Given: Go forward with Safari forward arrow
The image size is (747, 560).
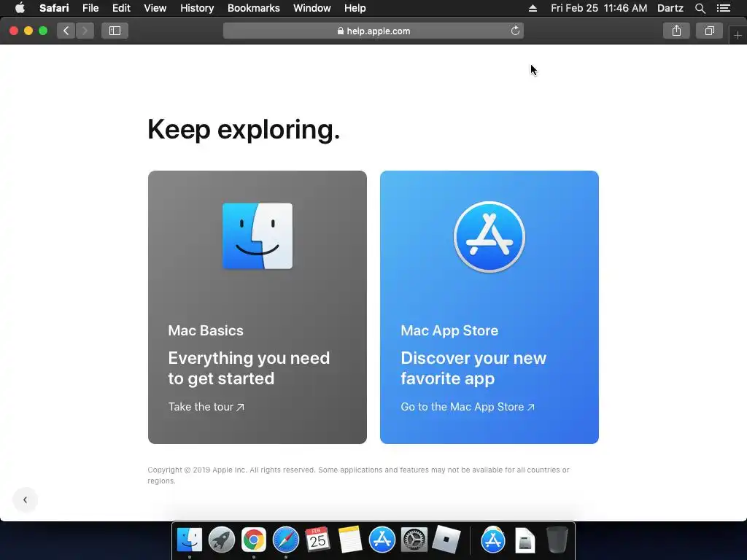Looking at the screenshot, I should (85, 31).
